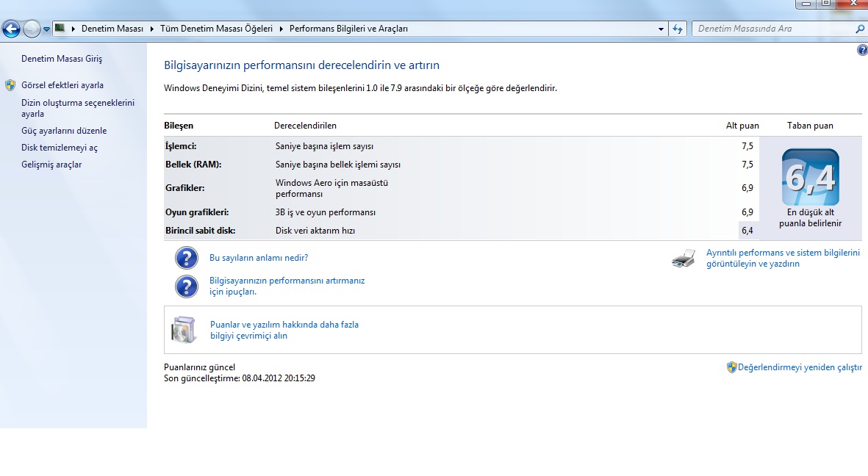
Task: Click the 'Denetim Masasında Ara' search field
Action: 772,29
